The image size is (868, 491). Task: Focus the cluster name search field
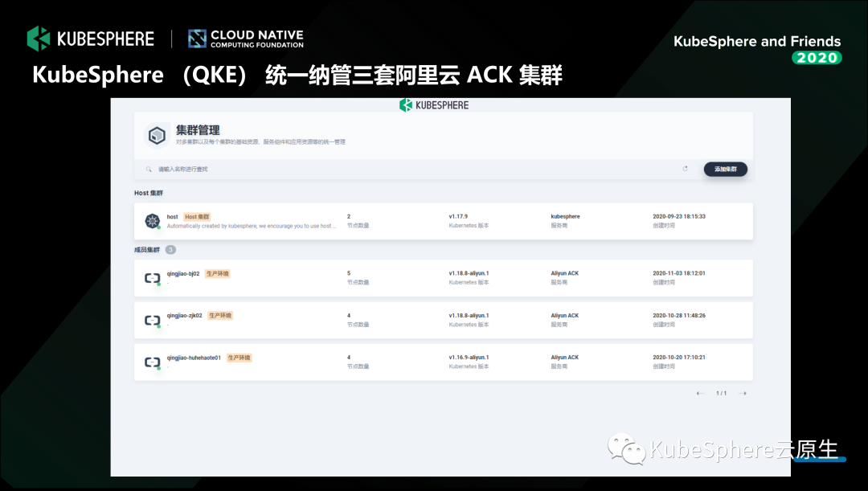[x=410, y=169]
